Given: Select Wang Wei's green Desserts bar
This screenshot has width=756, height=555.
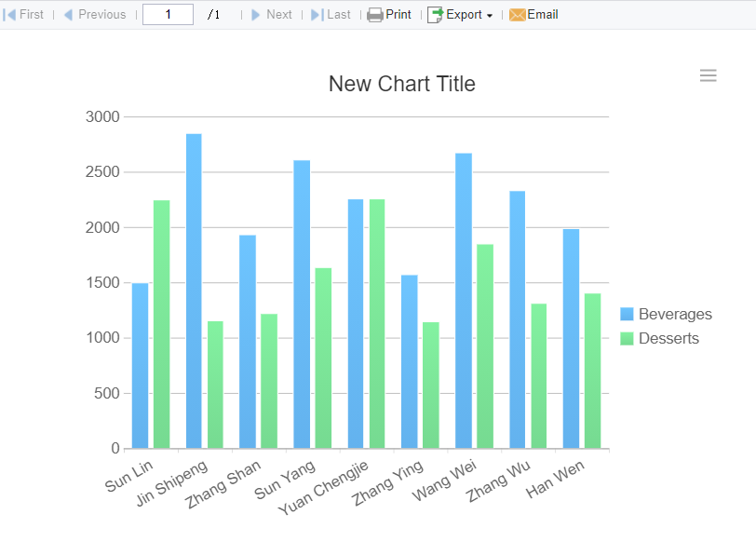Looking at the screenshot, I should (x=485, y=346).
